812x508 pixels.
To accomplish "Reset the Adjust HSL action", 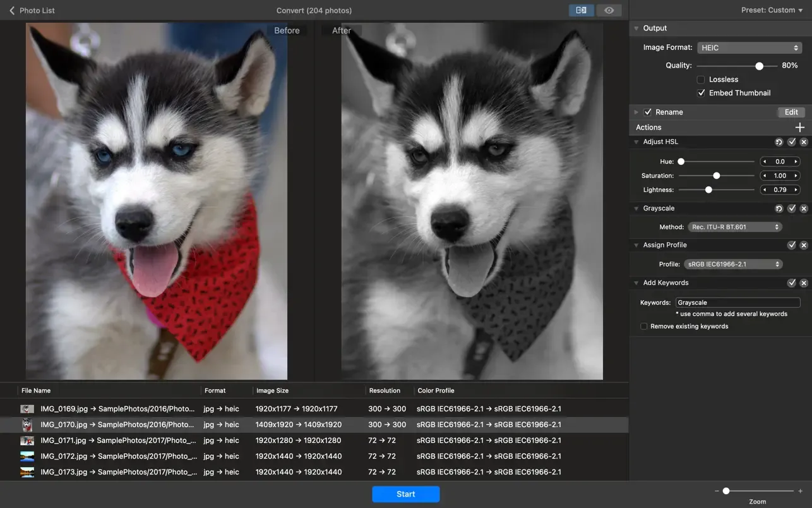I will coord(779,142).
